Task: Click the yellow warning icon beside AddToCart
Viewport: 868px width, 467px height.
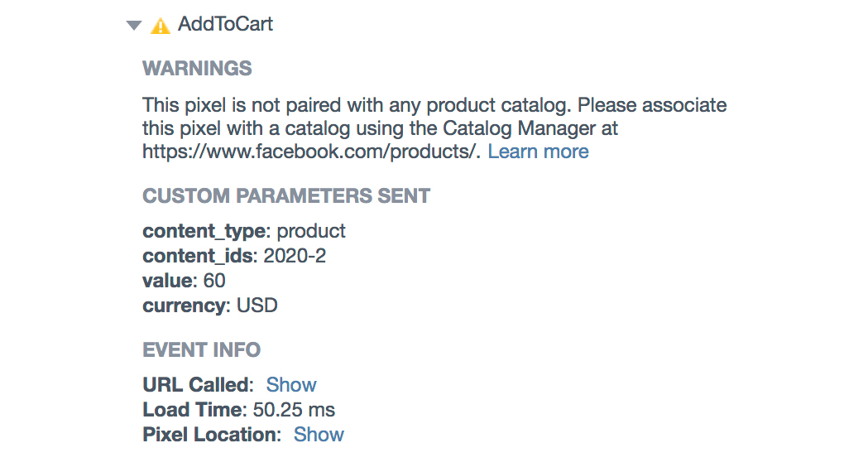Action: click(161, 26)
